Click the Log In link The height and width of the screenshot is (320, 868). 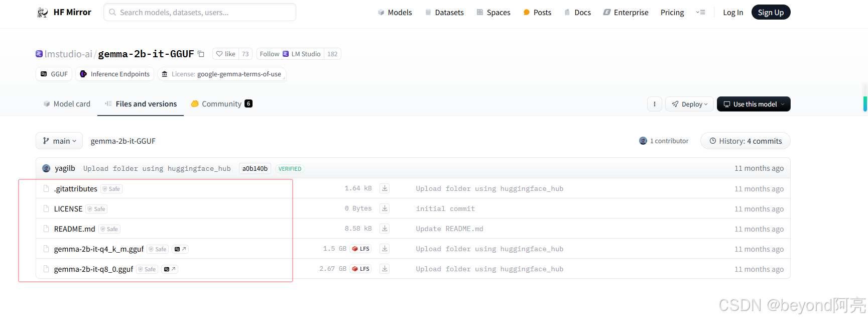(x=733, y=13)
